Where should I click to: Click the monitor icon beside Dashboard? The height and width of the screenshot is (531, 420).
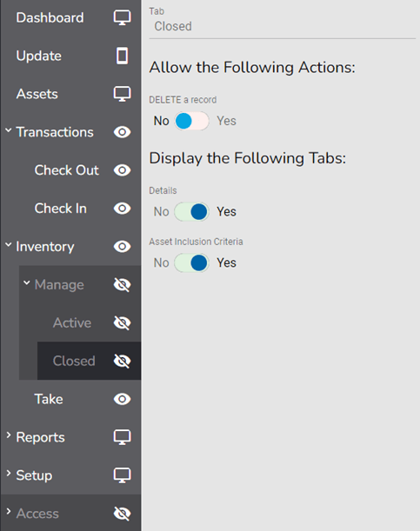[122, 17]
